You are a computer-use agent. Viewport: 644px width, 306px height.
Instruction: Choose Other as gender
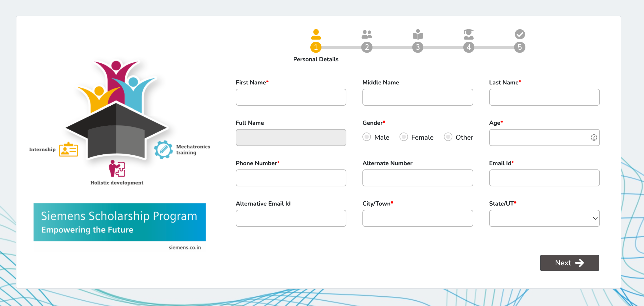click(448, 137)
